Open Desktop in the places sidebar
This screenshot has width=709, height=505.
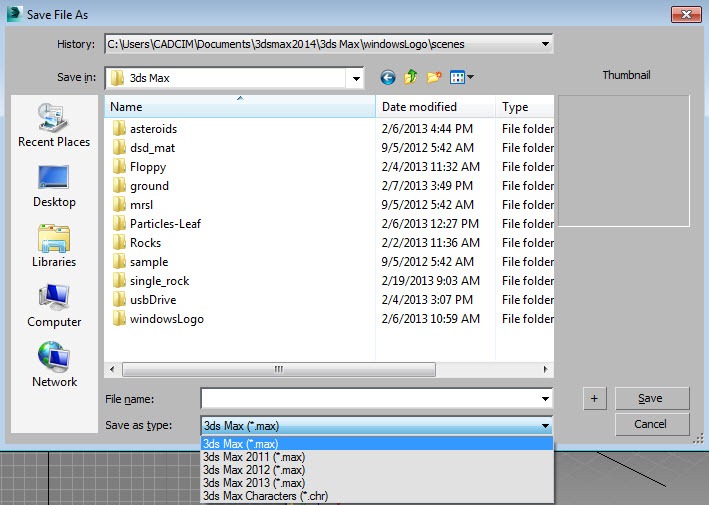point(54,186)
